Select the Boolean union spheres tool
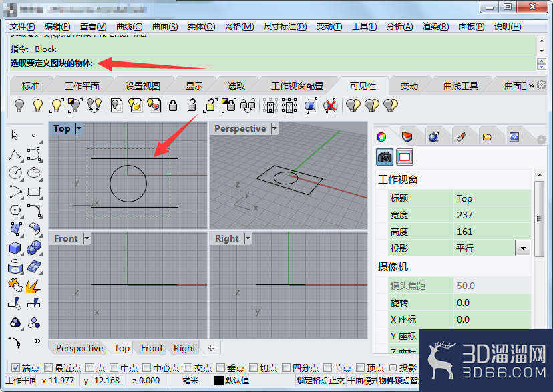This screenshot has width=553, height=392. [34, 248]
